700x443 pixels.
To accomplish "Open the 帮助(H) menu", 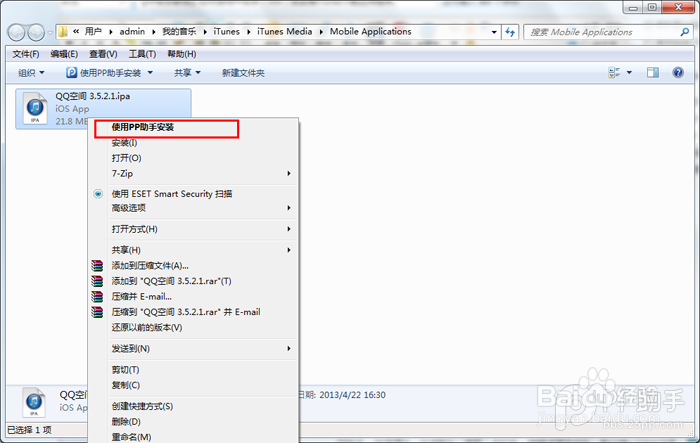I will click(182, 54).
